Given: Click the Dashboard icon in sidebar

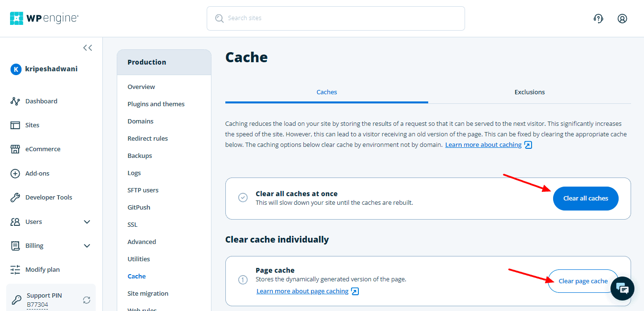Looking at the screenshot, I should 15,101.
